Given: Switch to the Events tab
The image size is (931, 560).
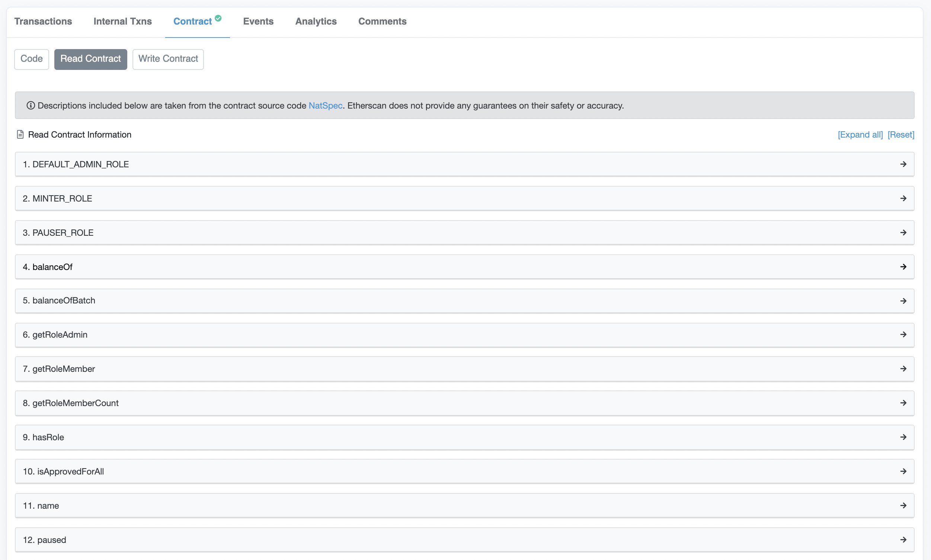Looking at the screenshot, I should tap(258, 22).
